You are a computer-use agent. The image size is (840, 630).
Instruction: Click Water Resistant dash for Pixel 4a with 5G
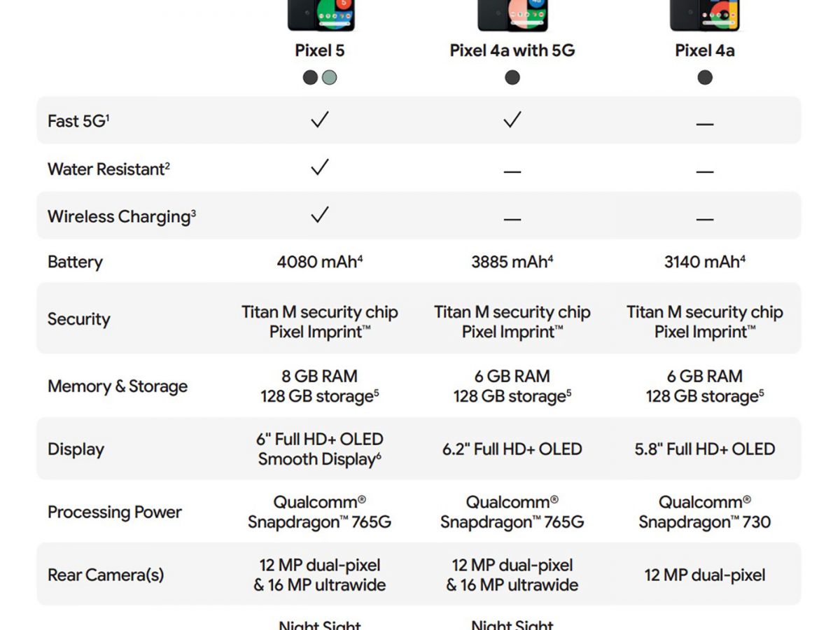pyautogui.click(x=512, y=171)
